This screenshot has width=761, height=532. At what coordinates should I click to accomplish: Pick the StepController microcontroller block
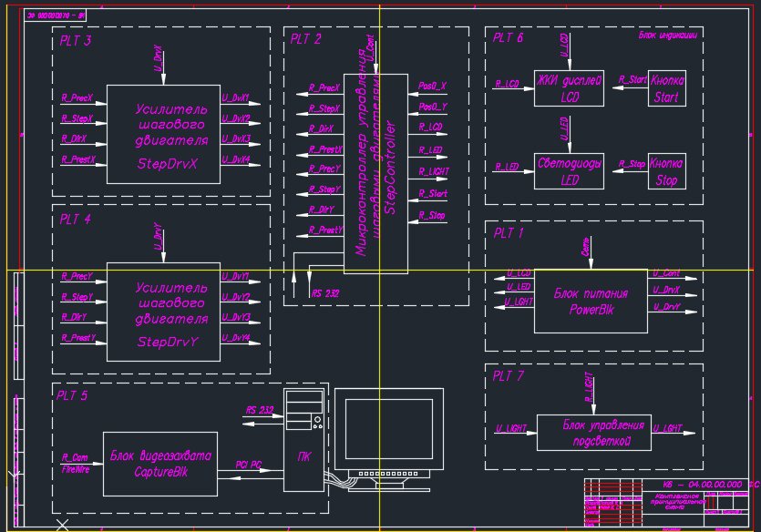point(375,174)
